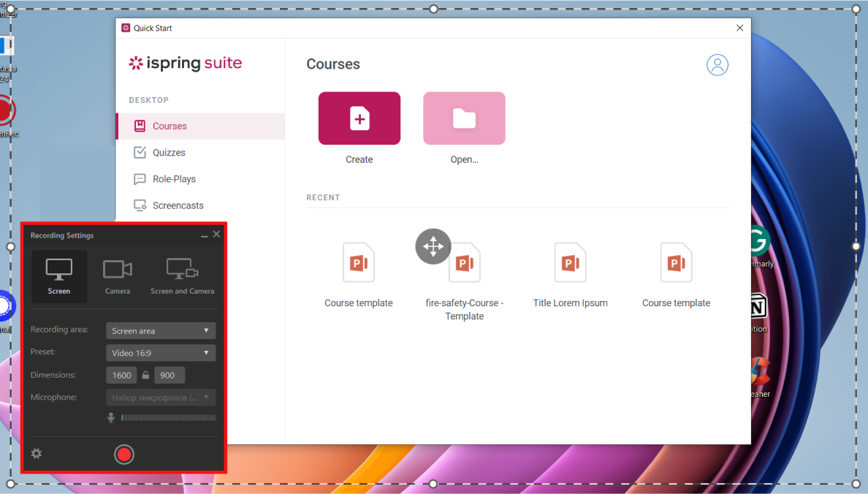Click the Open... label under the tile
Viewport: 868px width, 494px height.
pyautogui.click(x=464, y=159)
